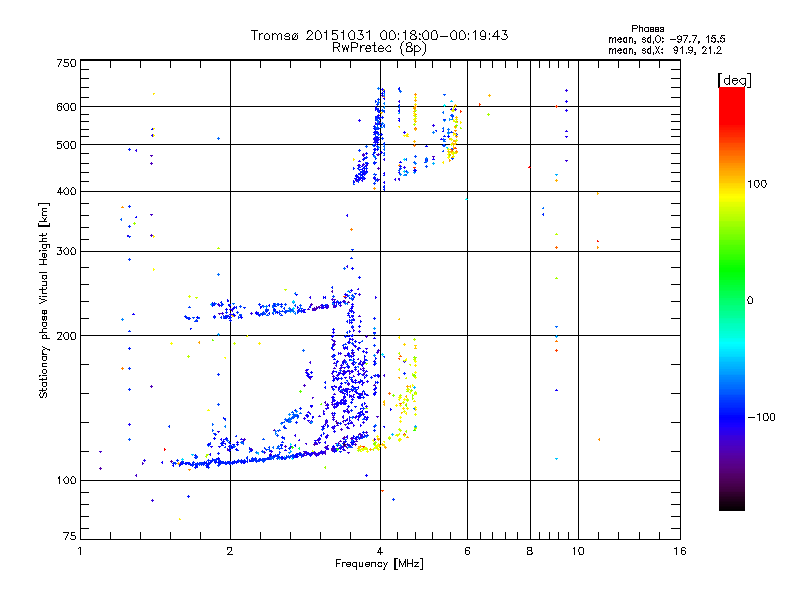This screenshot has height=600, width=800.
Task: Click the x-axis tick label '8'
Action: coord(530,551)
